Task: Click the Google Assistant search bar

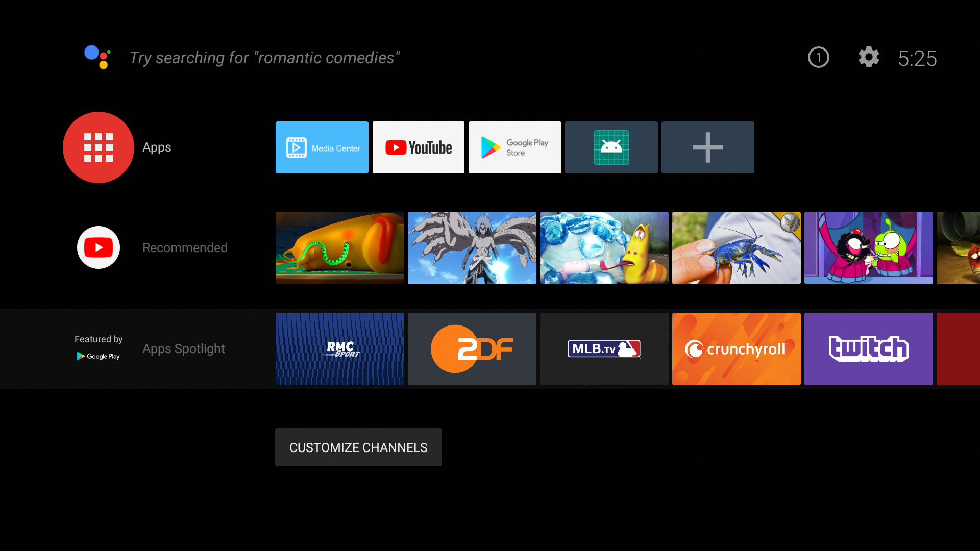Action: 263,57
